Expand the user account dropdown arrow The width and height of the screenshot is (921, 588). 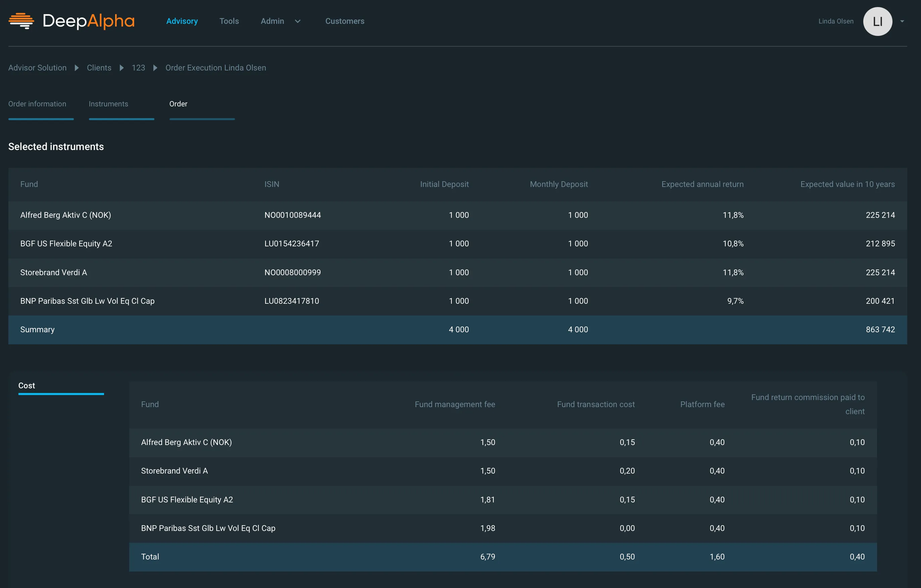902,21
